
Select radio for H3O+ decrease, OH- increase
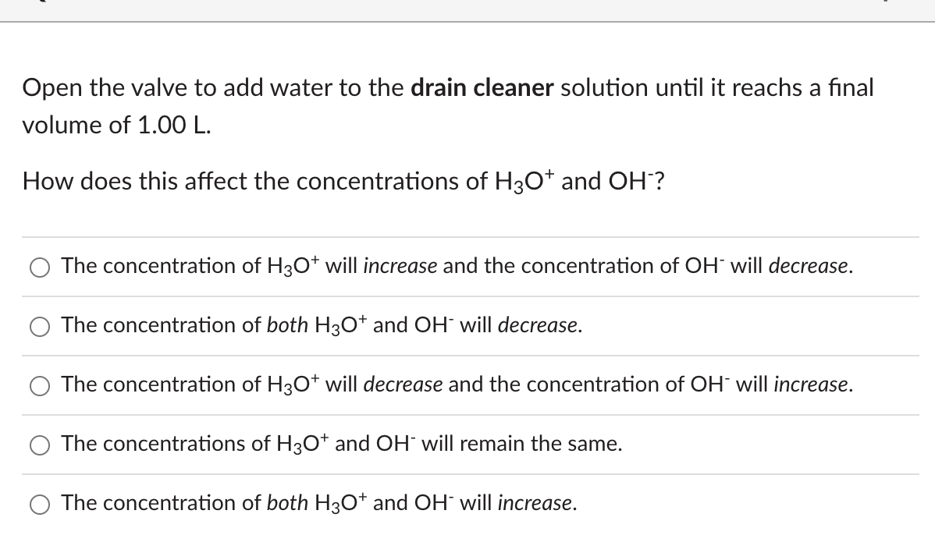[40, 386]
